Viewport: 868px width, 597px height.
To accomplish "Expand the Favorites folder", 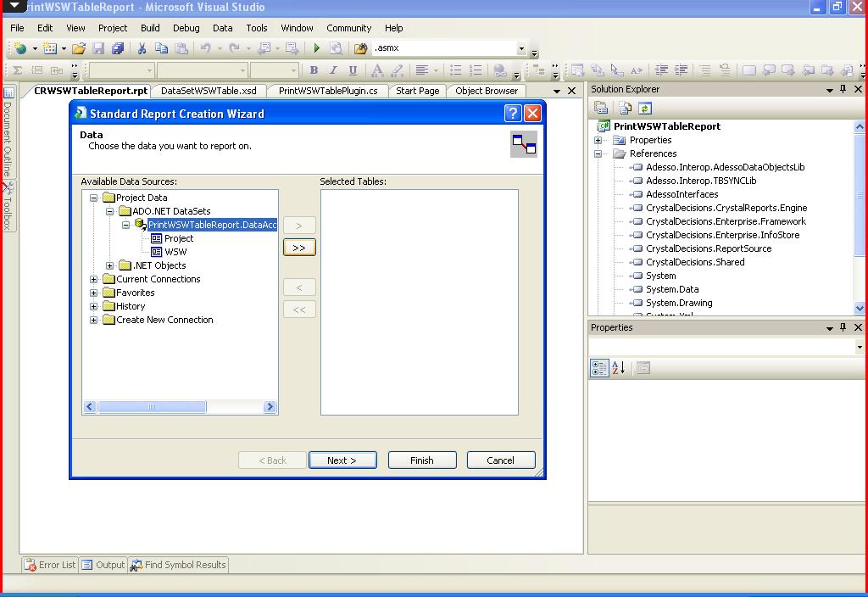I will [x=94, y=293].
